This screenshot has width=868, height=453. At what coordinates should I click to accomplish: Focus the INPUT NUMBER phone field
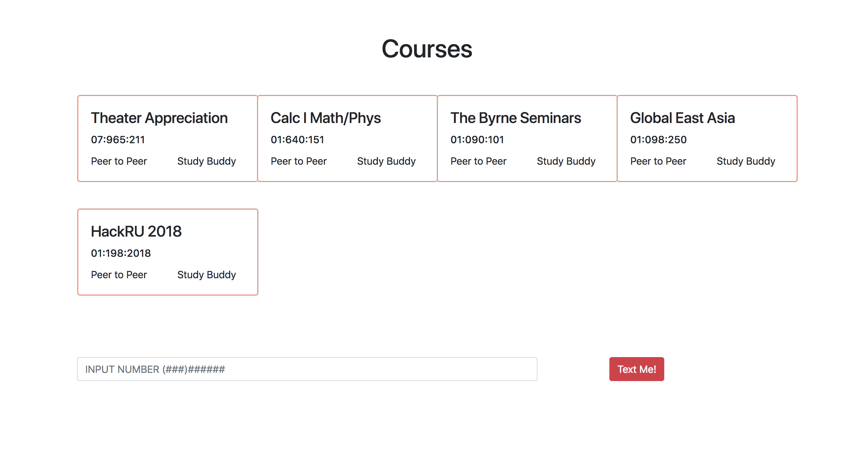click(x=307, y=369)
